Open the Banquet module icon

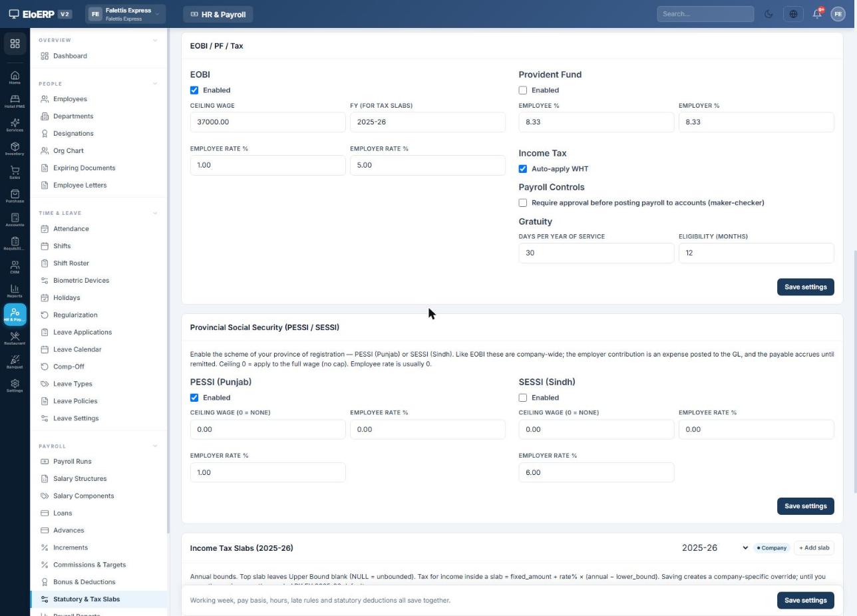15,363
